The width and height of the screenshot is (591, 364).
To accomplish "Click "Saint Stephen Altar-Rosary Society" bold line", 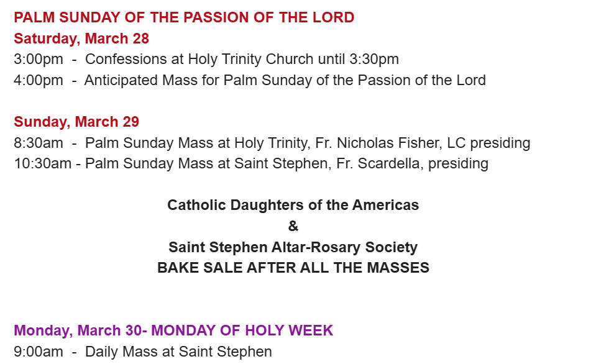I will [x=293, y=247].
